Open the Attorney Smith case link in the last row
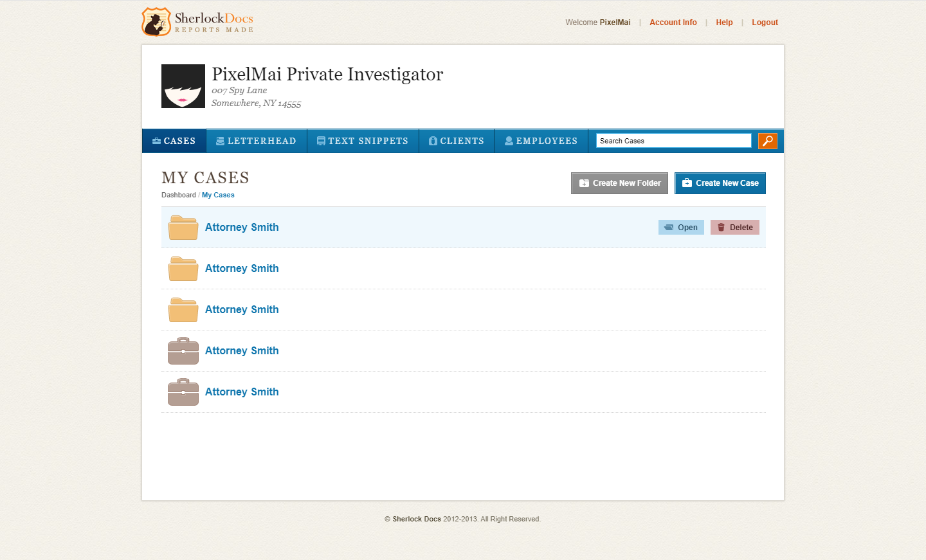 pyautogui.click(x=242, y=392)
